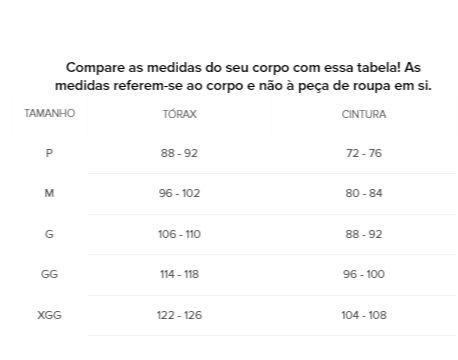Click the heading line starting with "Compare as medidas"
This screenshot has width=458, height=360.
[243, 68]
